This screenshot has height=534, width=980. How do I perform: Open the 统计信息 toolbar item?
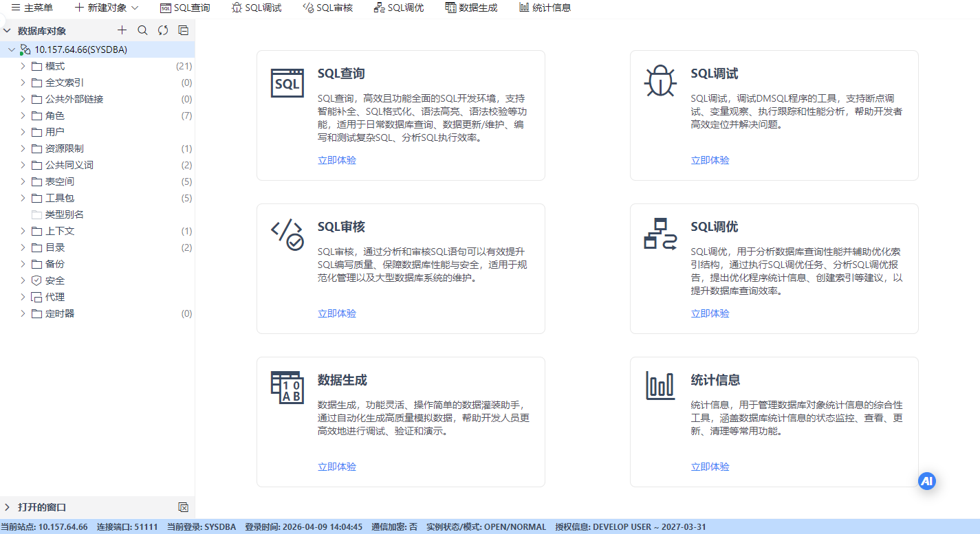pyautogui.click(x=545, y=8)
